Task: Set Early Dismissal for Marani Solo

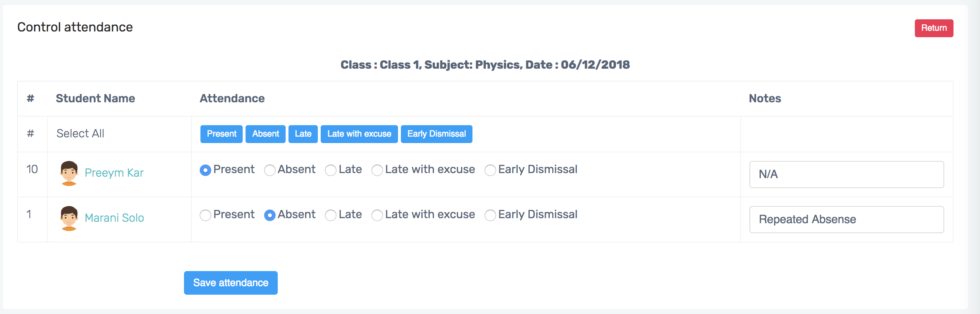Action: (490, 215)
